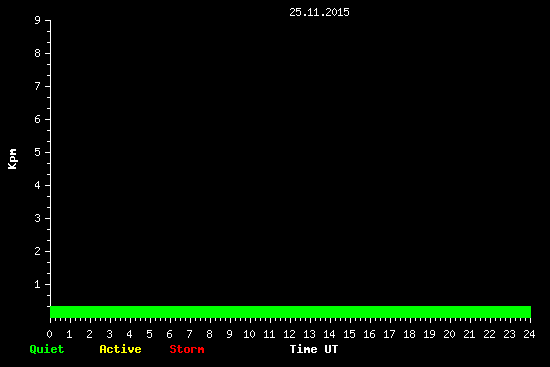Click hour 12 on time axis
This screenshot has height=367, width=550.
tap(289, 334)
